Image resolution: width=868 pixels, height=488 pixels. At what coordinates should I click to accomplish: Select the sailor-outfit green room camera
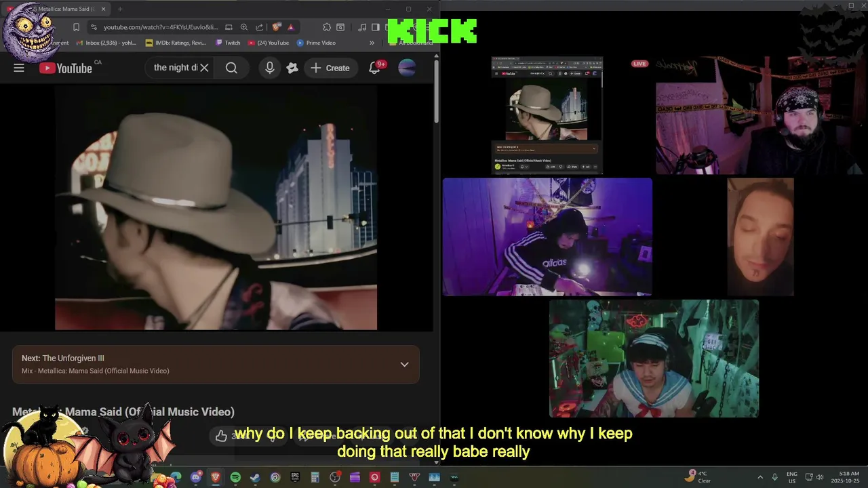[654, 359]
